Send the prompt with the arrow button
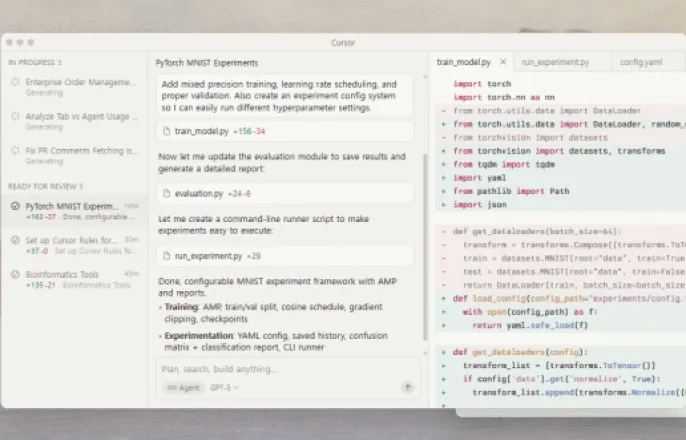686x440 pixels. click(407, 387)
